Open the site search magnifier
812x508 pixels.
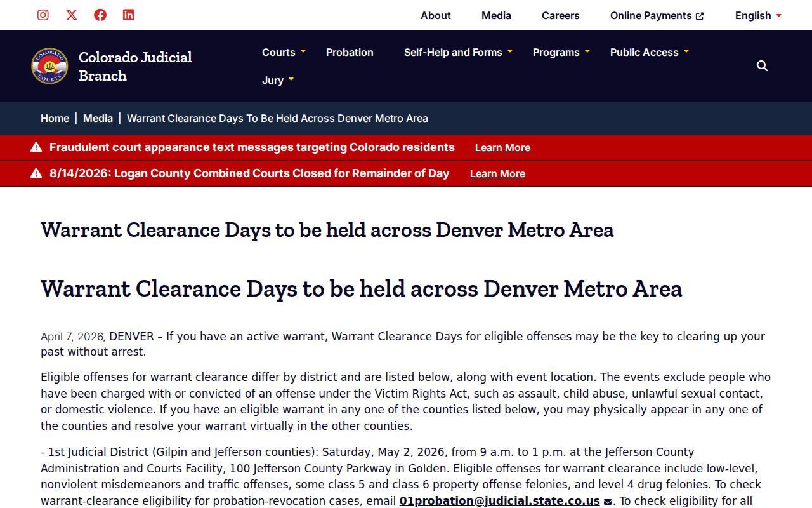click(763, 66)
